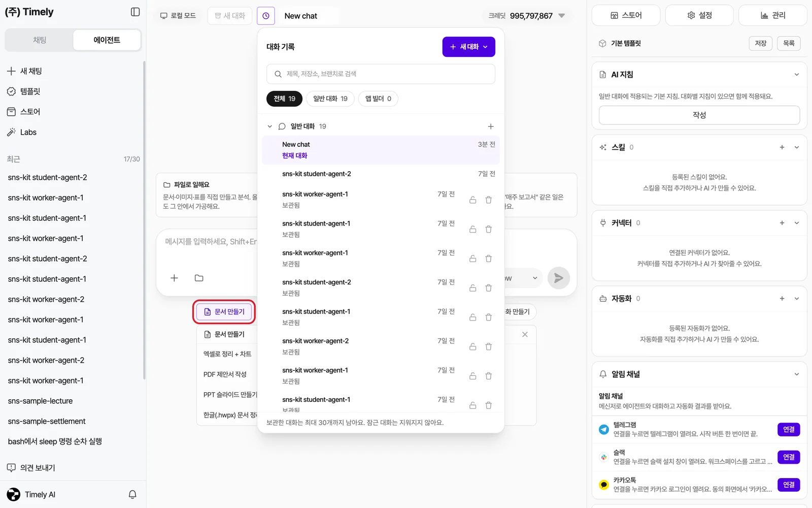Filter by 앱 빌더 0 chip
812x508 pixels.
click(378, 99)
